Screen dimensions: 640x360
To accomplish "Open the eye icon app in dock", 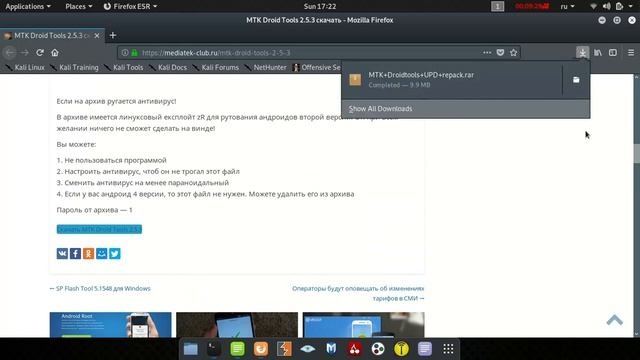I will pos(307,349).
